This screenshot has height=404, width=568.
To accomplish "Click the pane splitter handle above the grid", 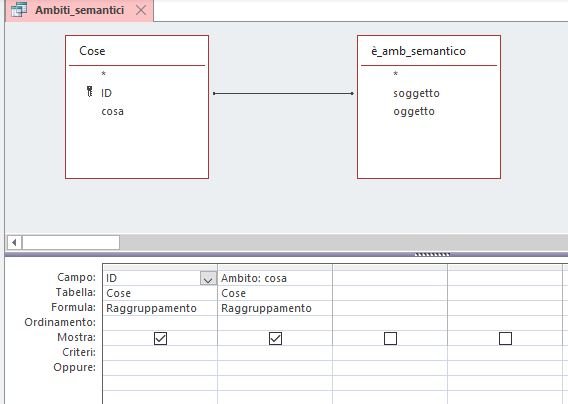I will (432, 255).
